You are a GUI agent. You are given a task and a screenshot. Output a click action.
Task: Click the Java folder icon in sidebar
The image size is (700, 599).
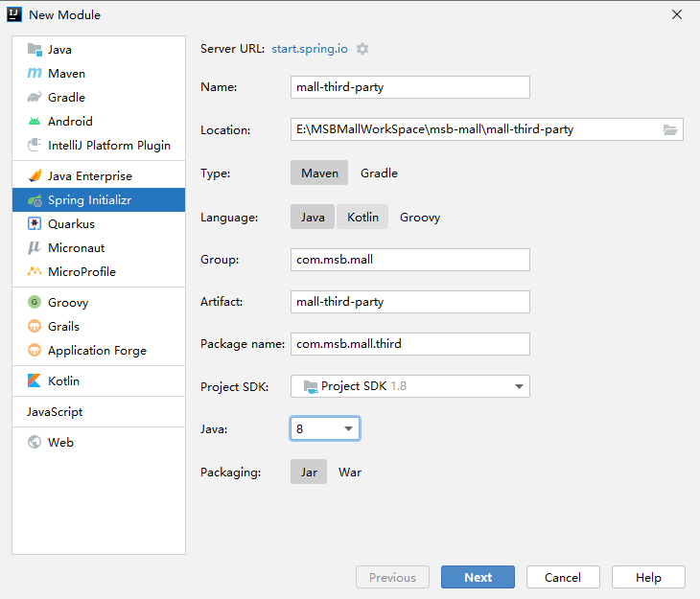tap(35, 50)
